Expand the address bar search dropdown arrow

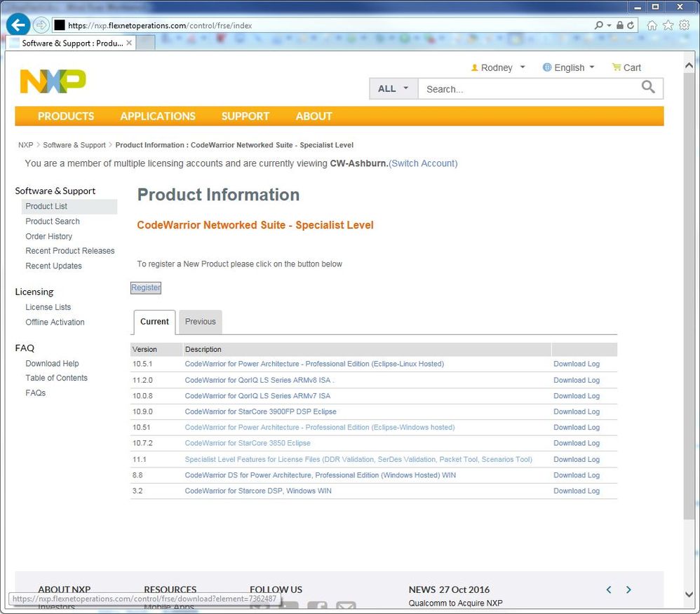point(609,25)
